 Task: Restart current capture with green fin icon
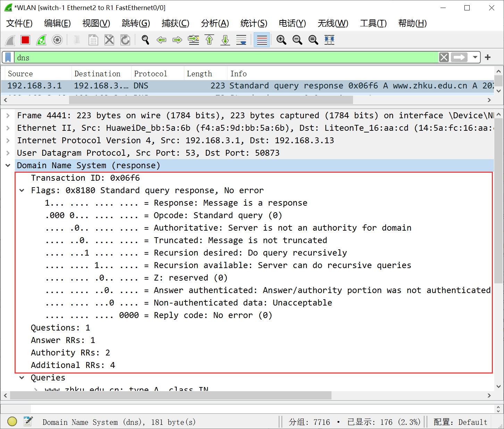click(x=41, y=40)
